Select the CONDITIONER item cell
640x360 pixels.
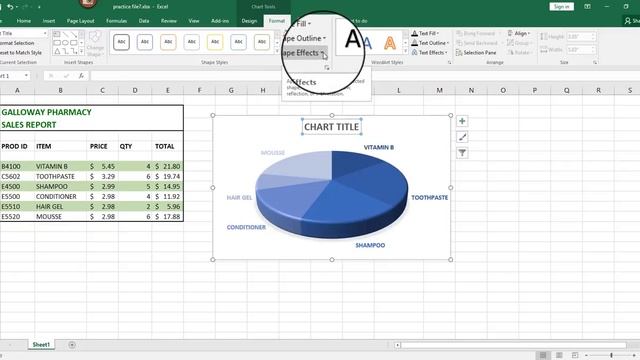tap(60, 196)
